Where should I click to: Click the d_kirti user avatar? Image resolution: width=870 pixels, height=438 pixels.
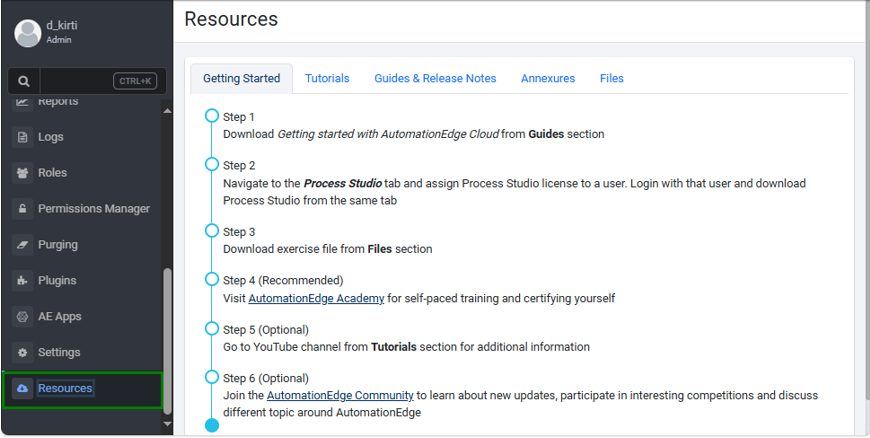27,33
